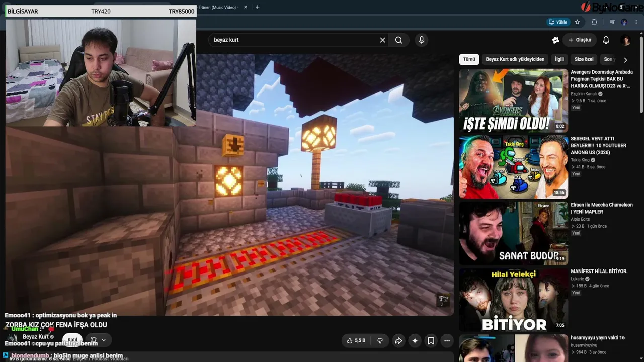Click the TRY420 amount in the overlay header

(x=101, y=11)
